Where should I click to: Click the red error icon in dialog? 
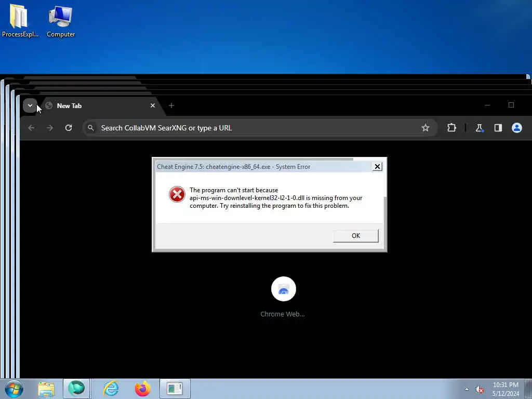177,194
